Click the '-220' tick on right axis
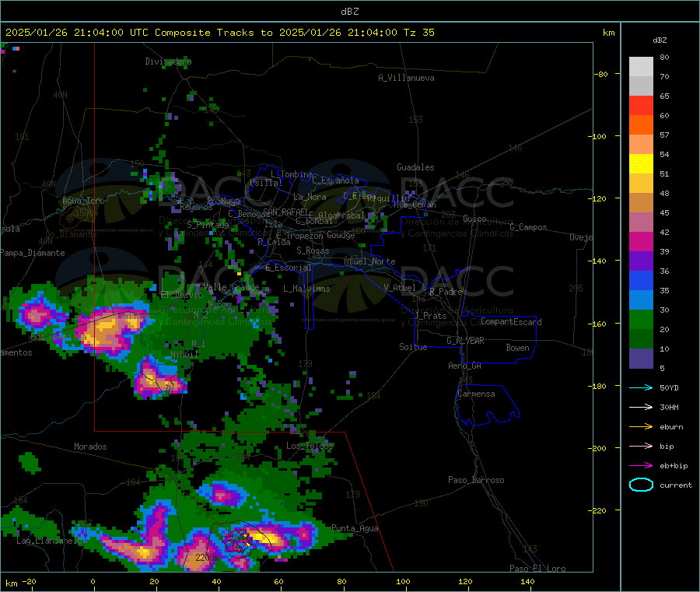700x592 pixels. (599, 511)
